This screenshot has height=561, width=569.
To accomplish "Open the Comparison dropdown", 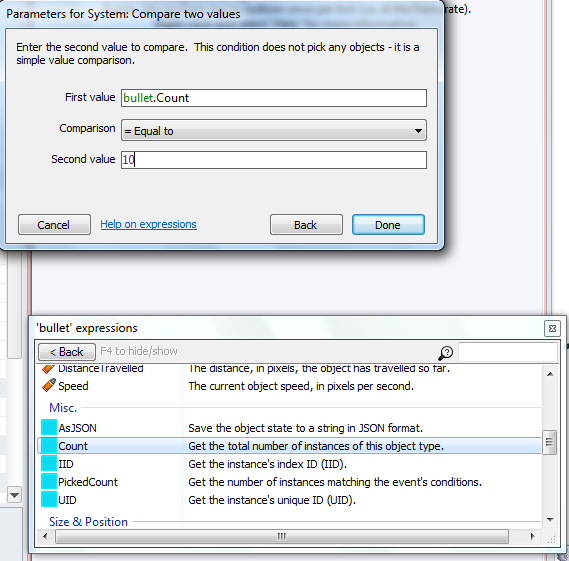I will 274,130.
